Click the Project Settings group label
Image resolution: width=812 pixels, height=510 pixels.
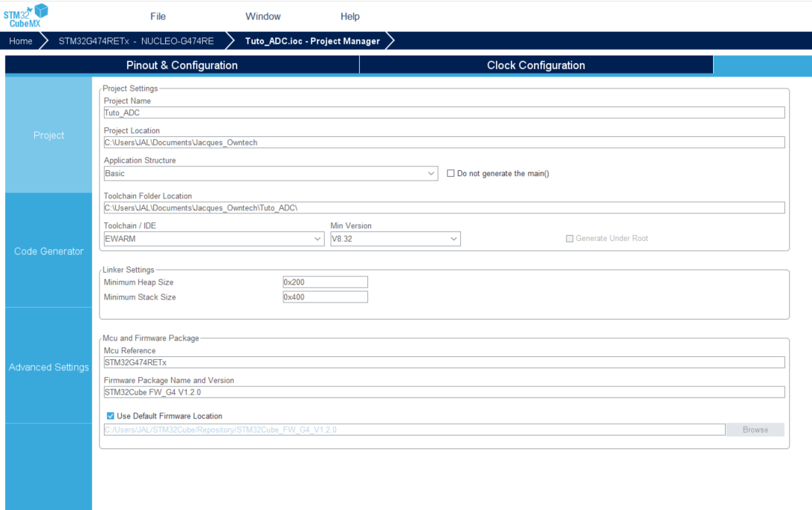[130, 88]
